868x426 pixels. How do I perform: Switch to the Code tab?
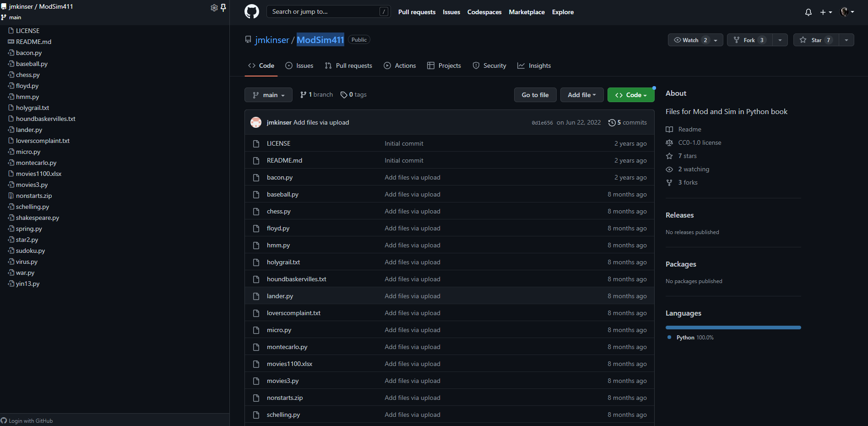click(x=261, y=66)
